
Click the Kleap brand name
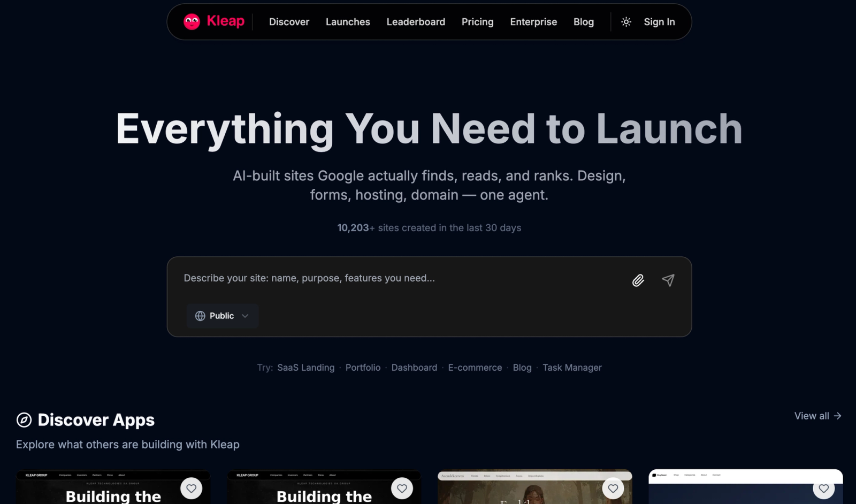pyautogui.click(x=226, y=21)
